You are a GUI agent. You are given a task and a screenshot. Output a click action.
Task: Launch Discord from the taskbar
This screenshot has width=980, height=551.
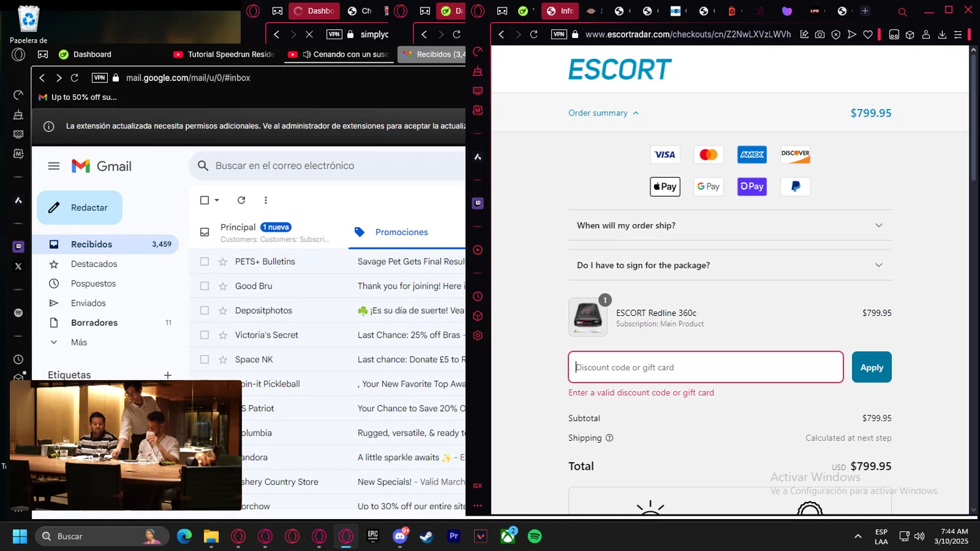click(400, 537)
